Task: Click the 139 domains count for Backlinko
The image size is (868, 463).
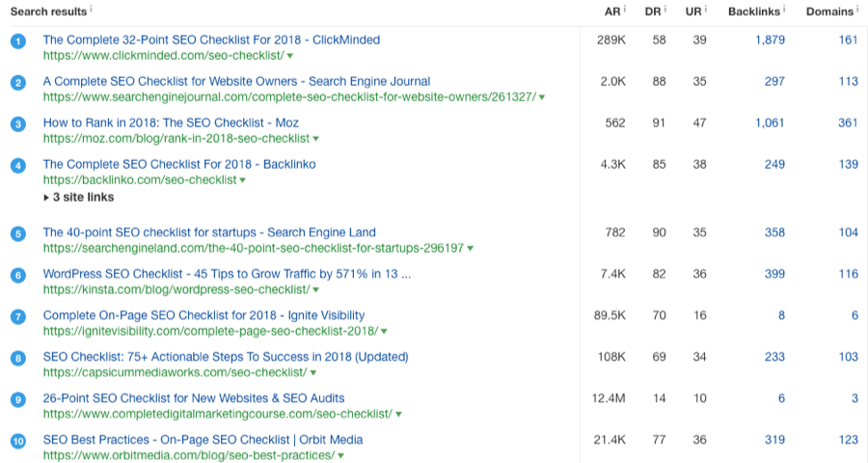Action: [848, 165]
